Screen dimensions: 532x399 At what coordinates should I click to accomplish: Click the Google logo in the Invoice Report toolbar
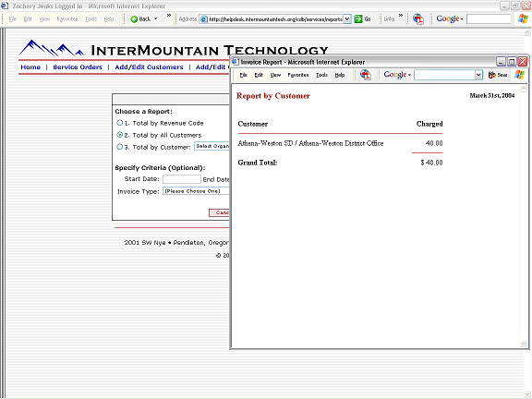pyautogui.click(x=396, y=74)
